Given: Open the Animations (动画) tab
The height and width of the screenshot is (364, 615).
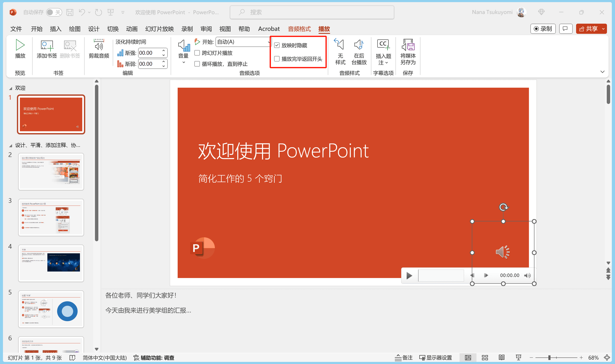Looking at the screenshot, I should (x=132, y=29).
